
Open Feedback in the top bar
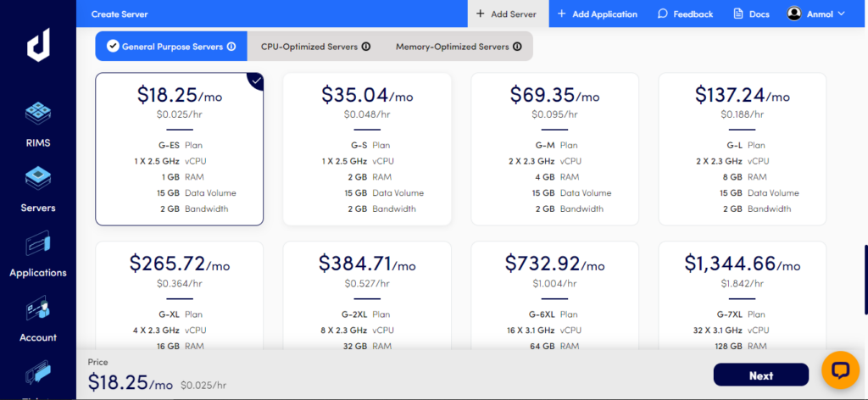[x=685, y=14]
